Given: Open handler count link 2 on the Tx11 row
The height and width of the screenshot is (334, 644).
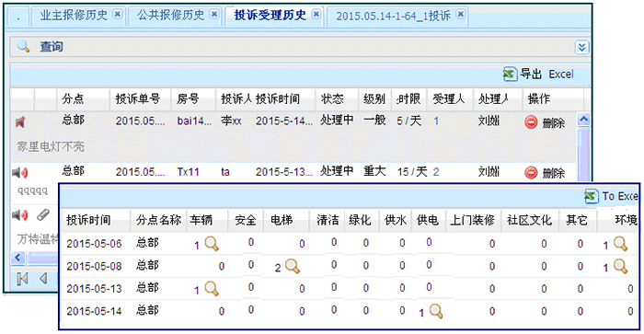Looking at the screenshot, I should click(436, 172).
